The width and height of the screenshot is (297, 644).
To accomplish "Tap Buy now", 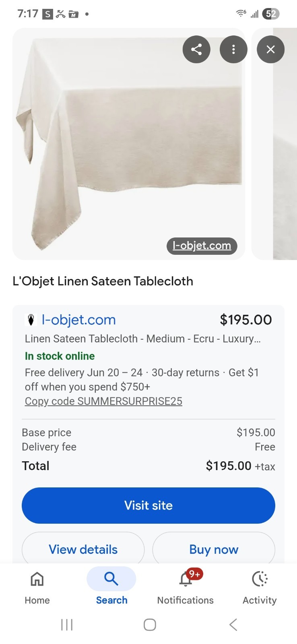I will (213, 549).
